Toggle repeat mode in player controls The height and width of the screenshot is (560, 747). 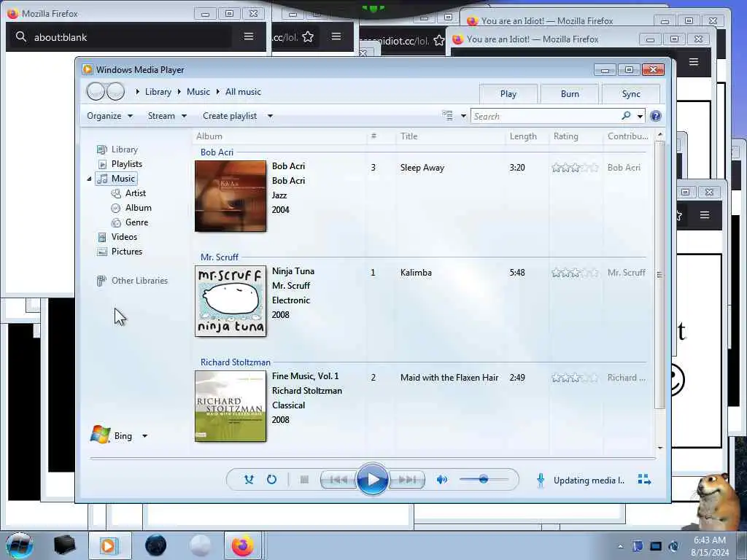tap(271, 480)
